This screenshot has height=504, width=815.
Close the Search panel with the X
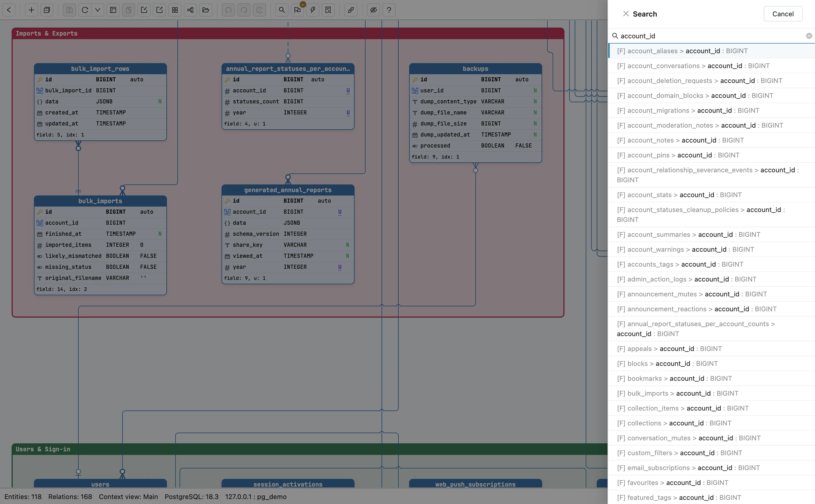pos(626,14)
